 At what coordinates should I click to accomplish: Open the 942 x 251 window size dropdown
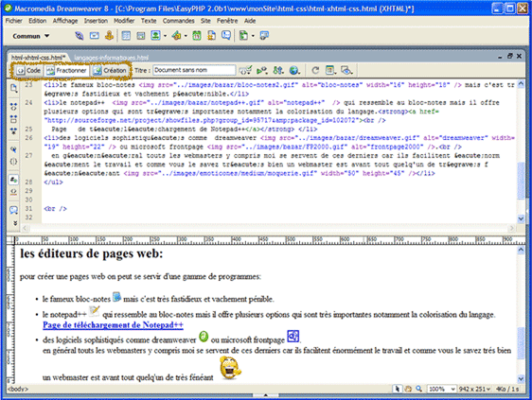[x=475, y=389]
